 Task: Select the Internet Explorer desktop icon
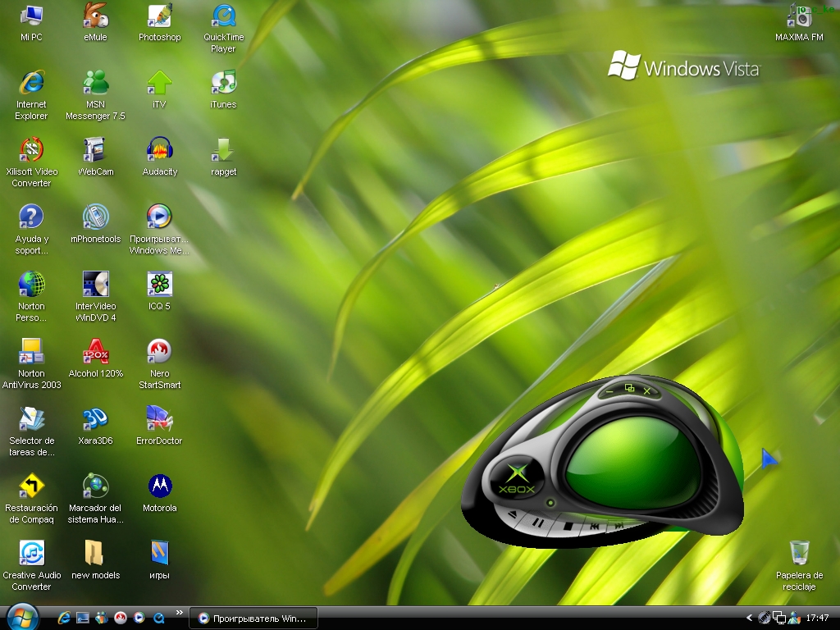click(31, 83)
